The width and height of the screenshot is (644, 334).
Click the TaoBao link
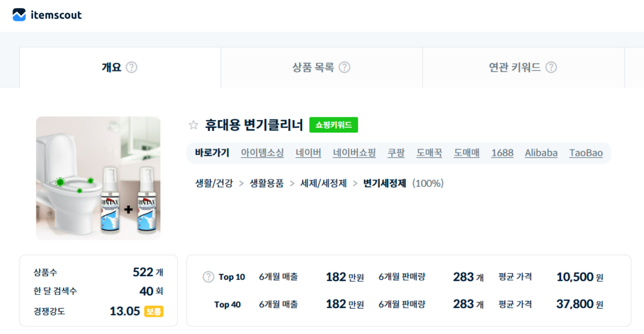(586, 153)
